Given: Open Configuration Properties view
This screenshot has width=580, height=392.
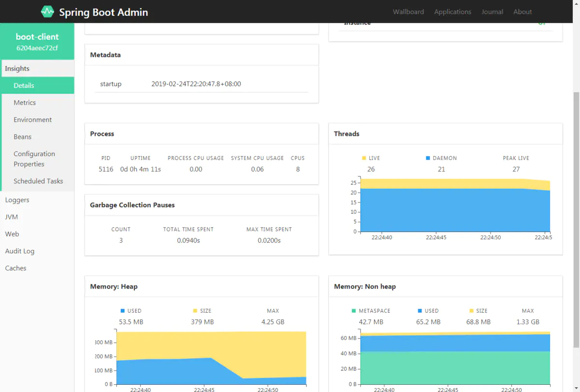Looking at the screenshot, I should pyautogui.click(x=38, y=159).
